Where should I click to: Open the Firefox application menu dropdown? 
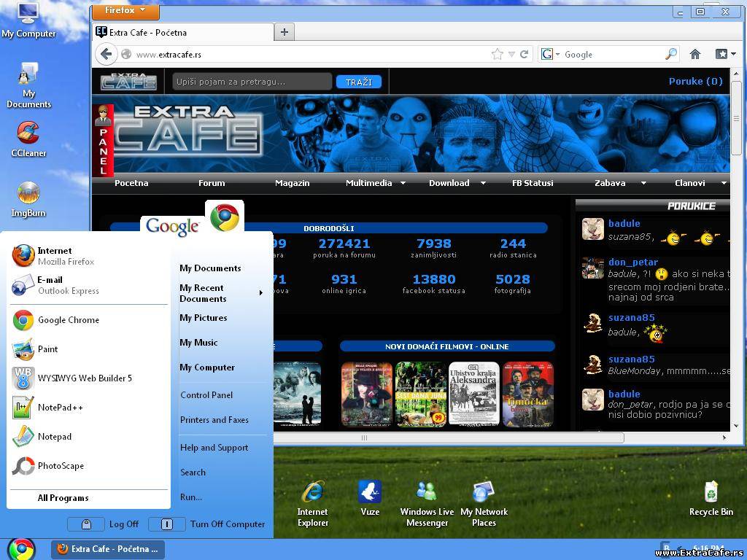[125, 10]
